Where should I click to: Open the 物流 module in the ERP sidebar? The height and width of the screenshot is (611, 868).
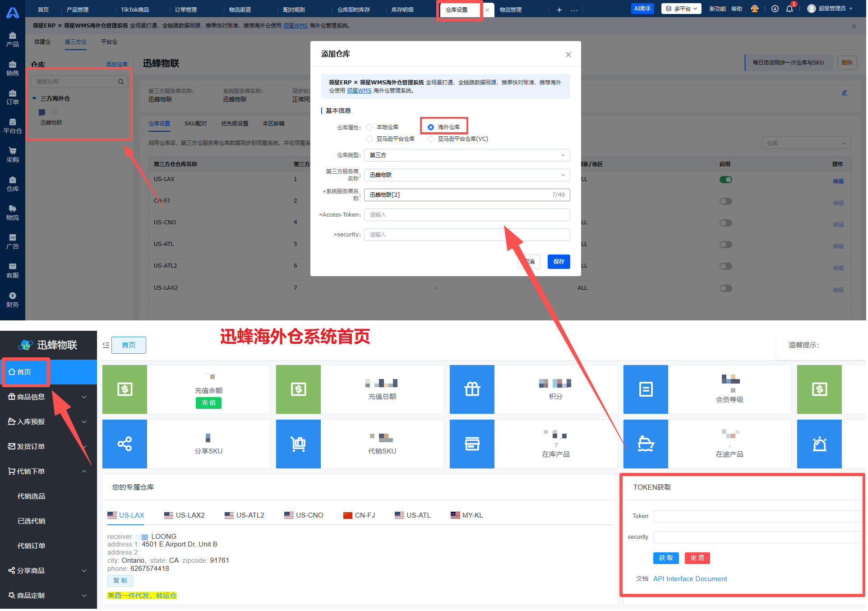tap(13, 213)
